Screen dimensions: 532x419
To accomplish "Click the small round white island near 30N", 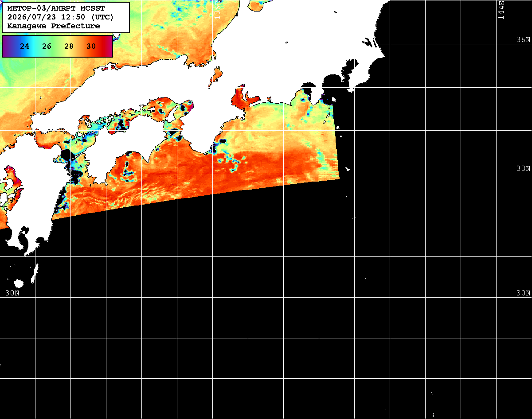I will [x=18, y=283].
